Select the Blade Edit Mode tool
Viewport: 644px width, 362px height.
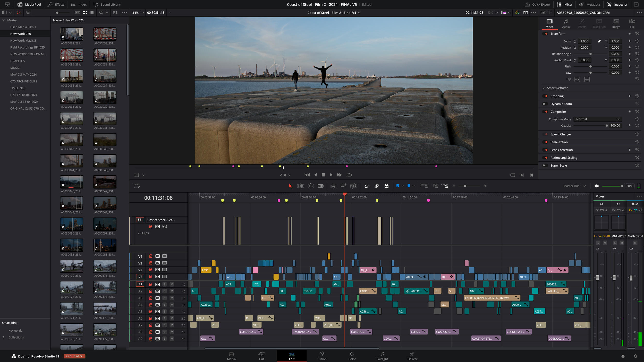321,186
